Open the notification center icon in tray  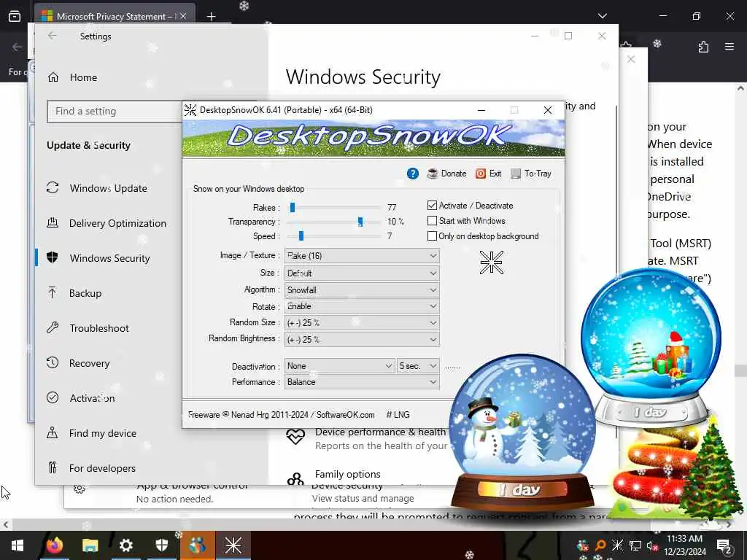tap(724, 545)
